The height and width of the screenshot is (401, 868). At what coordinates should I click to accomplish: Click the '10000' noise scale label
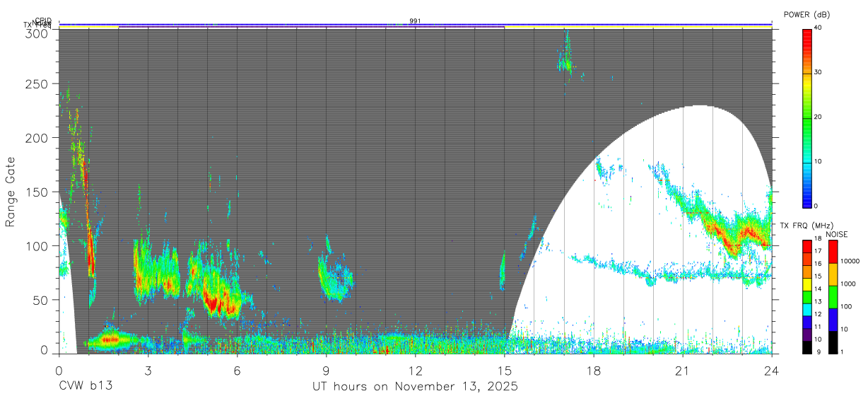coord(850,262)
